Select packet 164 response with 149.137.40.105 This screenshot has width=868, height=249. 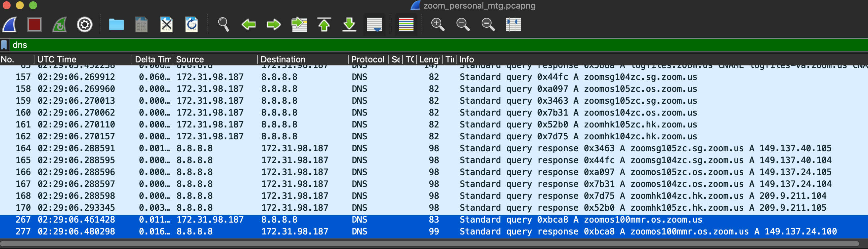point(434,148)
